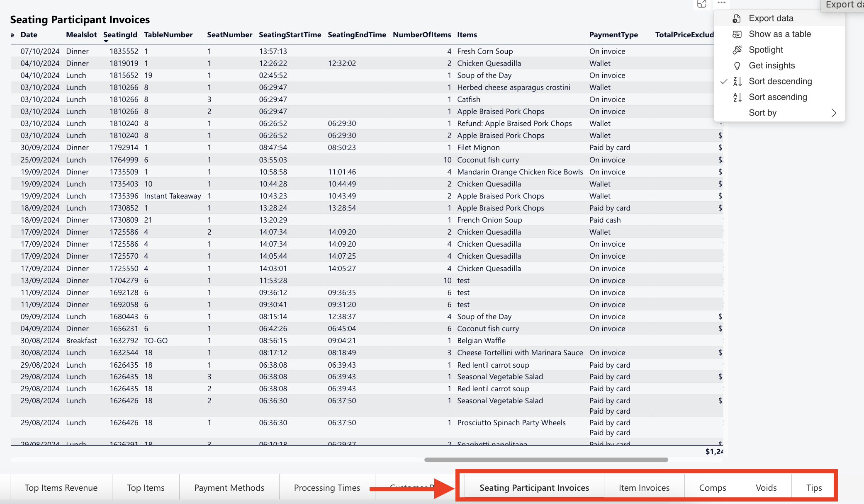This screenshot has height=504, width=864.
Task: Select Export data menu entry
Action: (779, 18)
